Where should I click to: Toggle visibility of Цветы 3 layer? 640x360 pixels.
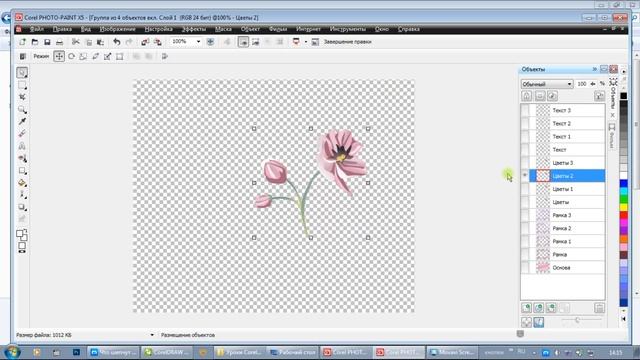(525, 162)
